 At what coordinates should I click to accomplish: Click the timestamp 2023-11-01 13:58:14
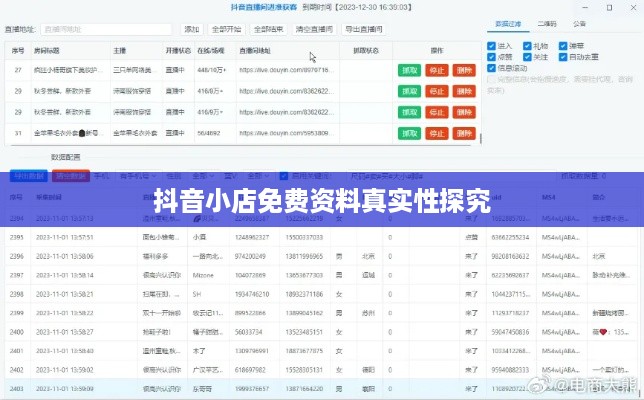64,275
